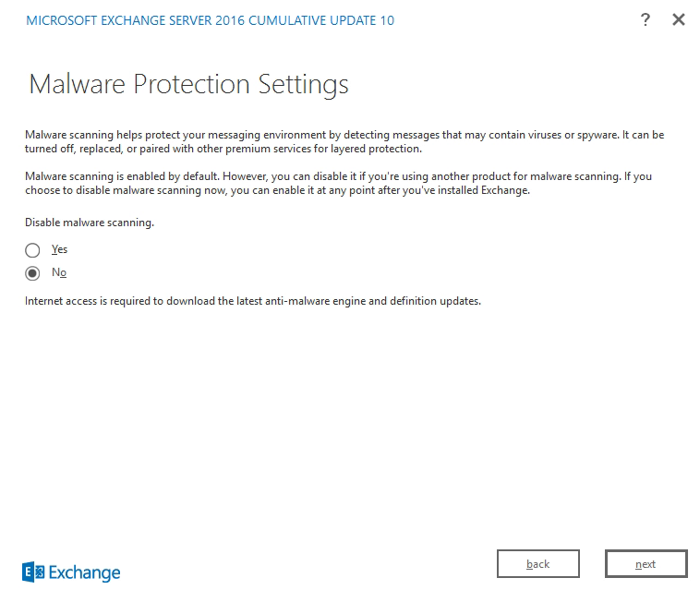Select the No radio button
Screen dimensions: 700x590
point(32,273)
